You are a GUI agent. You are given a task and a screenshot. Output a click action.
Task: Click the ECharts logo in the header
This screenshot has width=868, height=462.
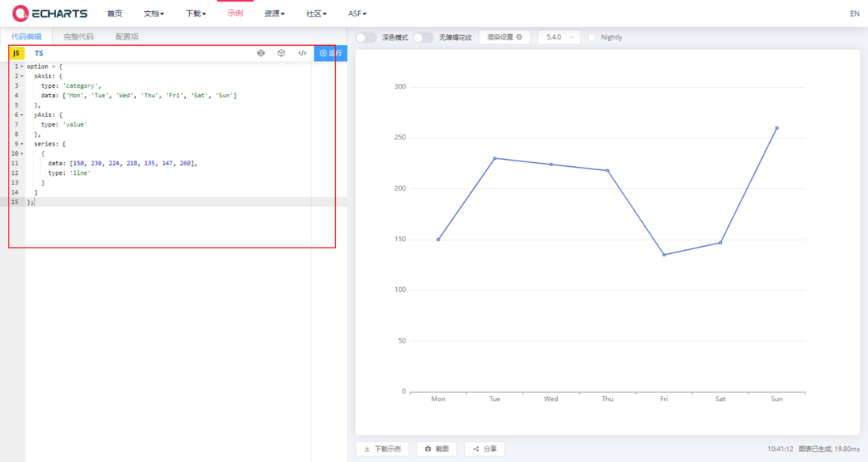pyautogui.click(x=50, y=13)
